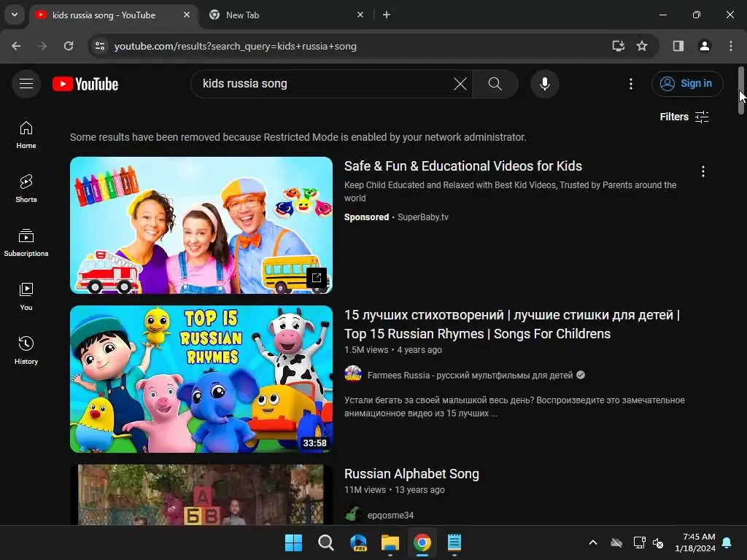Viewport: 747px width, 560px height.
Task: Open the notifications bell in taskbar
Action: pos(727,542)
